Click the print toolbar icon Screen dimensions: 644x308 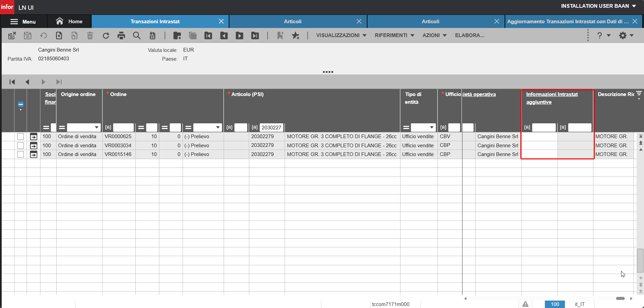coord(121,35)
